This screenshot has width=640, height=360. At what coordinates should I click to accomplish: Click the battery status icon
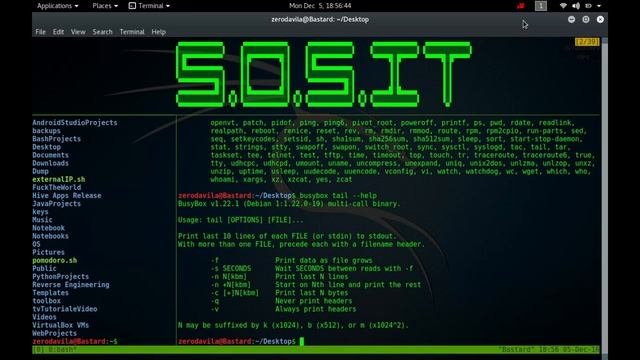point(588,6)
